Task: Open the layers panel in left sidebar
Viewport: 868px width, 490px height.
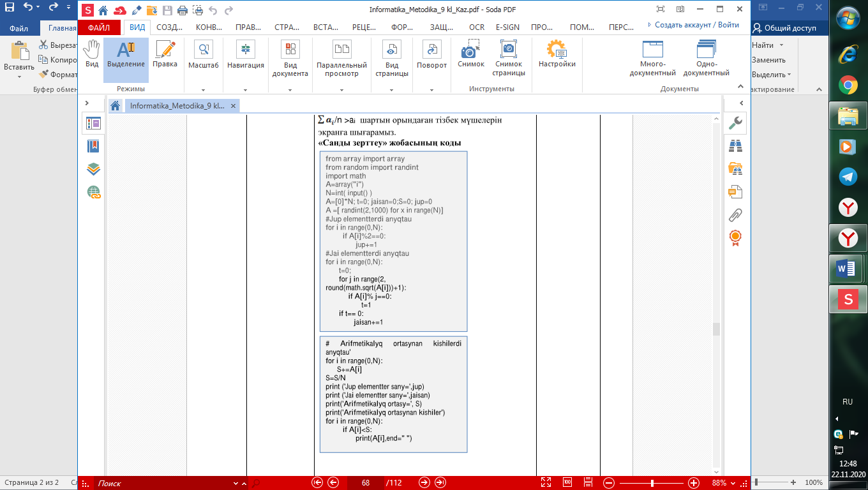Action: coord(93,169)
